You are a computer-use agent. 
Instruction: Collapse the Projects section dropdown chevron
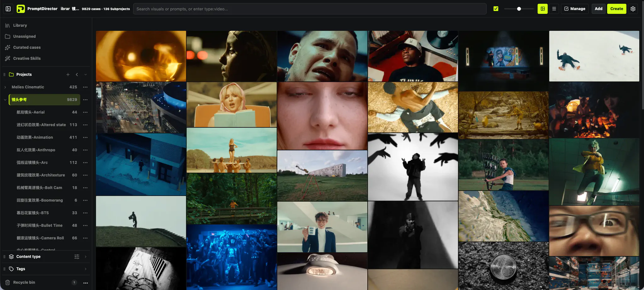coord(86,75)
